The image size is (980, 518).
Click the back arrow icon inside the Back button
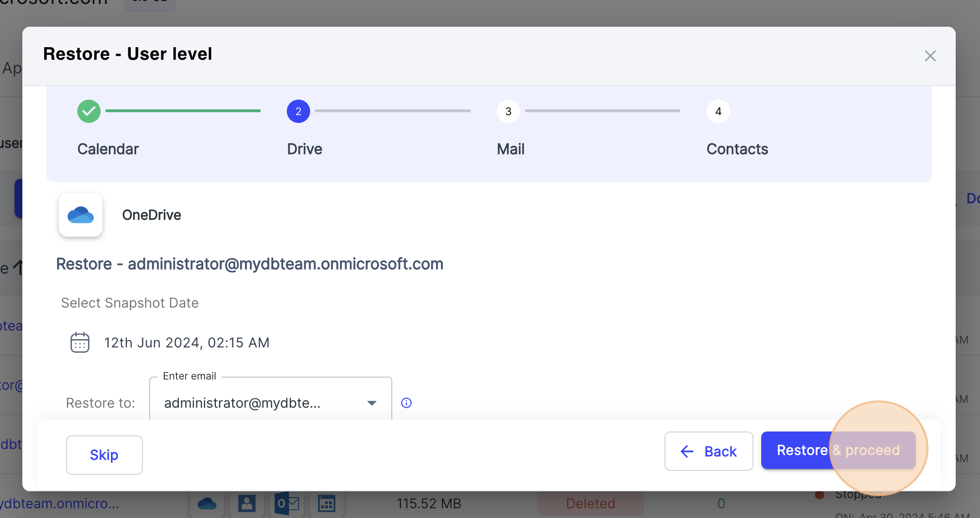686,451
